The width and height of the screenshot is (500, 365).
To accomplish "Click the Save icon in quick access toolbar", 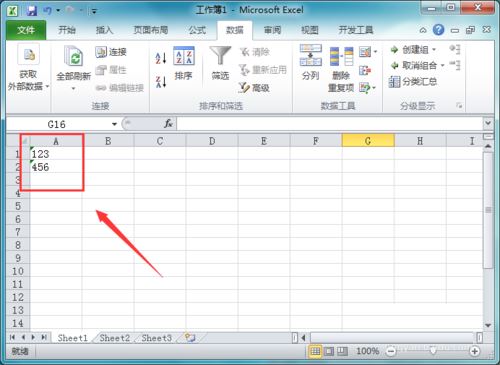I will (x=32, y=11).
